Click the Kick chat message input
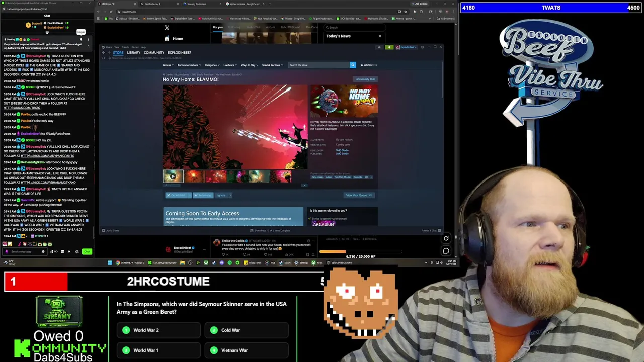Image resolution: width=644 pixels, height=362 pixels. [x=24, y=251]
